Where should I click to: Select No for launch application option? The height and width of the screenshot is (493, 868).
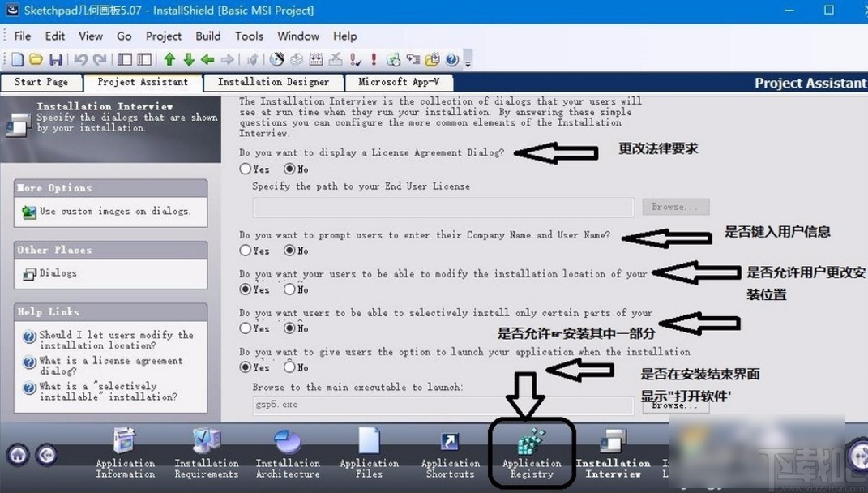pos(289,367)
